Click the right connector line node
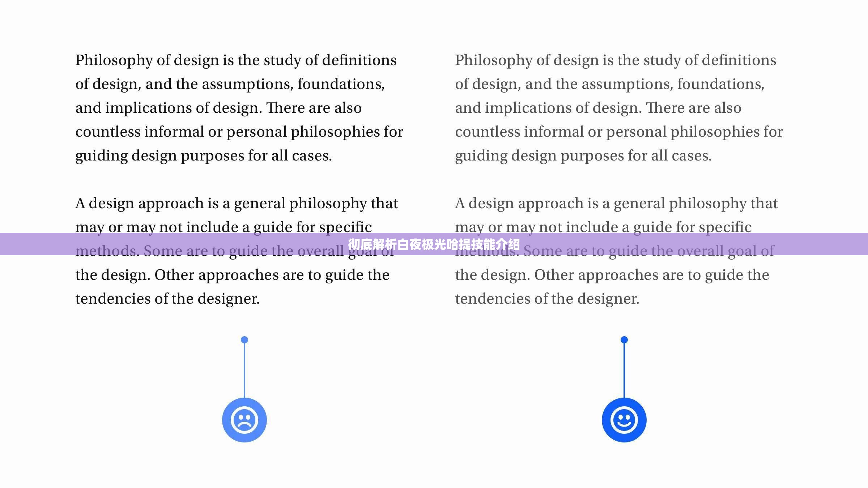Viewport: 868px width, 488px height. click(x=624, y=340)
